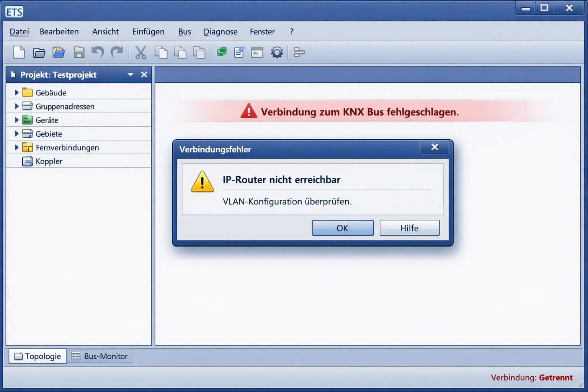The width and height of the screenshot is (588, 392).
Task: Open an existing project
Action: (39, 52)
